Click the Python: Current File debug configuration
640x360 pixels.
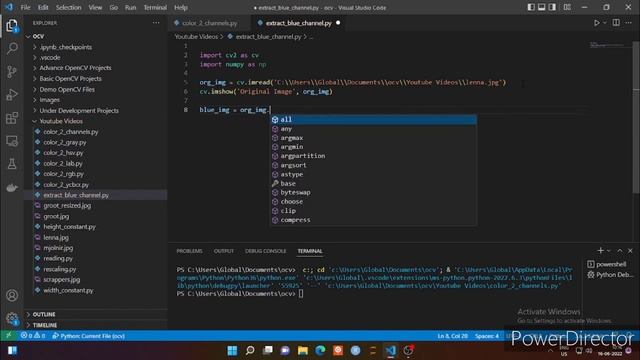tap(89, 336)
